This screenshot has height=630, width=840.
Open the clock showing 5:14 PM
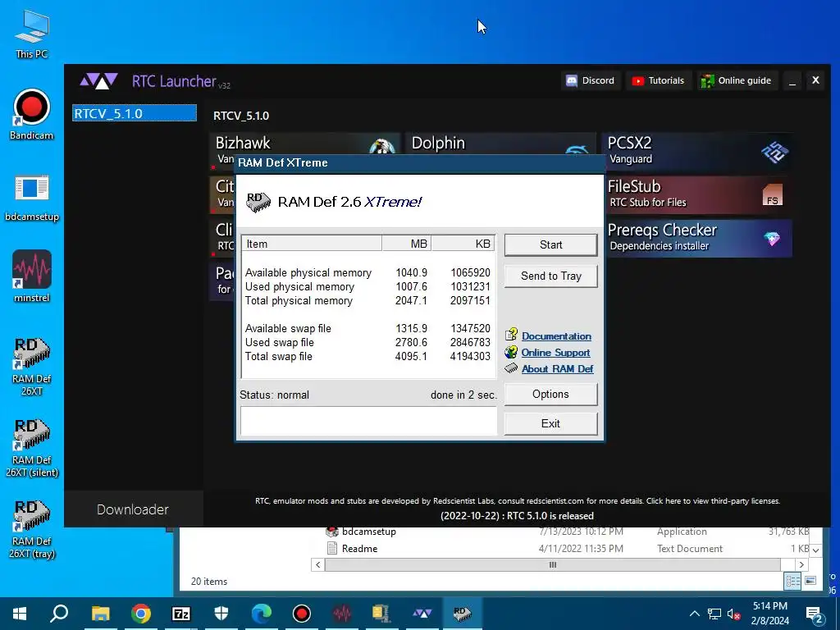pyautogui.click(x=769, y=614)
